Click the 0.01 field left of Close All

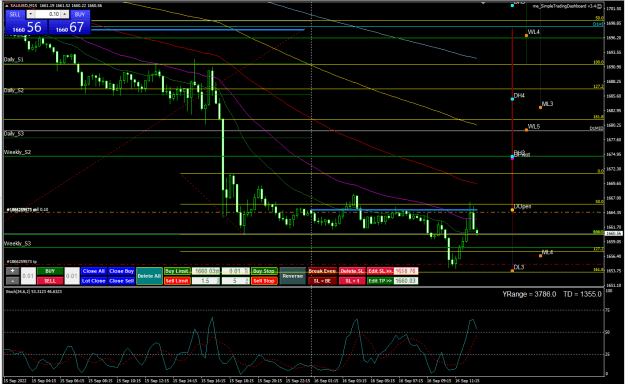pos(72,276)
